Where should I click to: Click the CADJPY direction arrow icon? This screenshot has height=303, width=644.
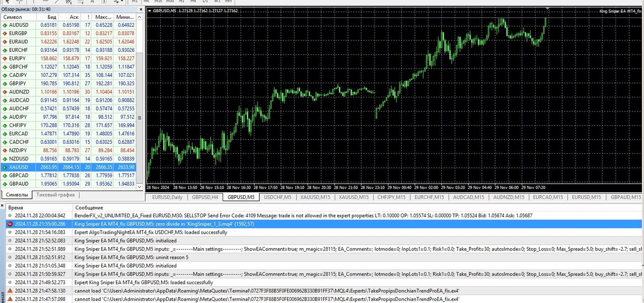pos(5,75)
